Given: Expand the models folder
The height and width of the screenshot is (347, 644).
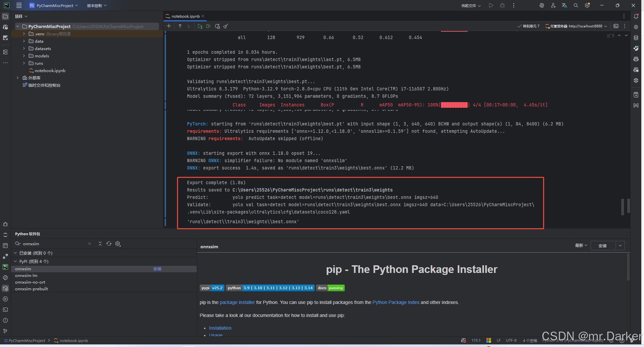Looking at the screenshot, I should point(24,56).
